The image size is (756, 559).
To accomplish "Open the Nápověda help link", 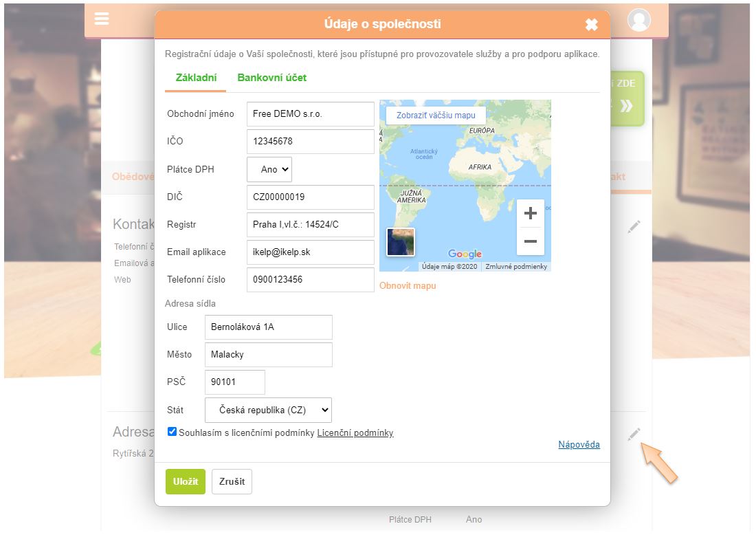I will pyautogui.click(x=579, y=444).
